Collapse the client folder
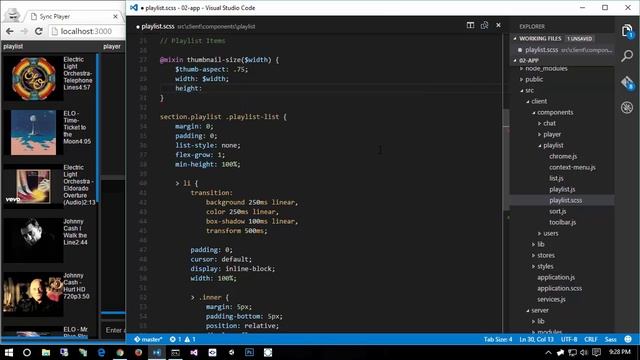The height and width of the screenshot is (360, 640). [x=539, y=102]
